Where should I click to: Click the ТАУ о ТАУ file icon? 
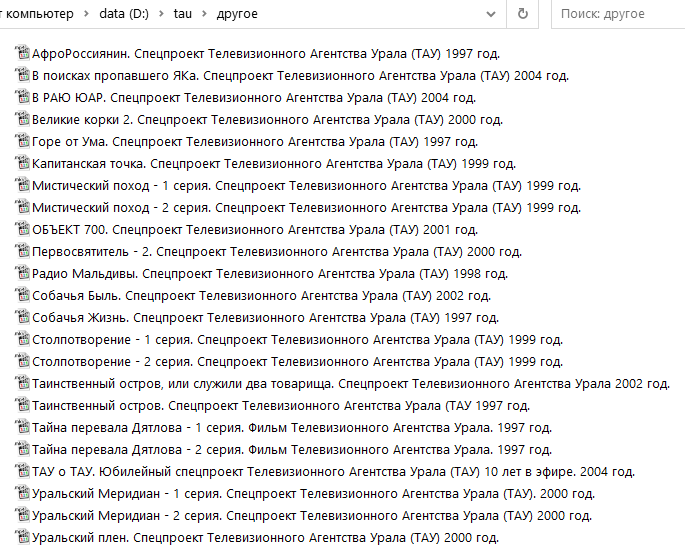click(22, 471)
